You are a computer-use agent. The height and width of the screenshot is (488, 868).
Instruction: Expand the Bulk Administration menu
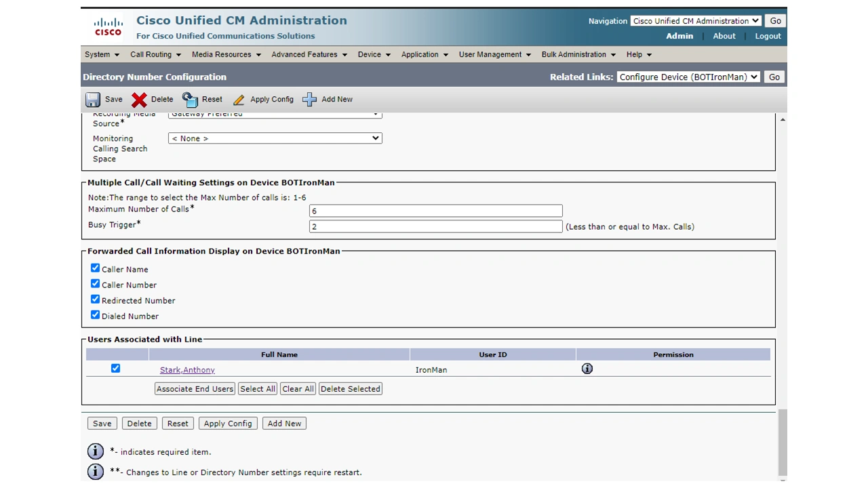tap(578, 54)
